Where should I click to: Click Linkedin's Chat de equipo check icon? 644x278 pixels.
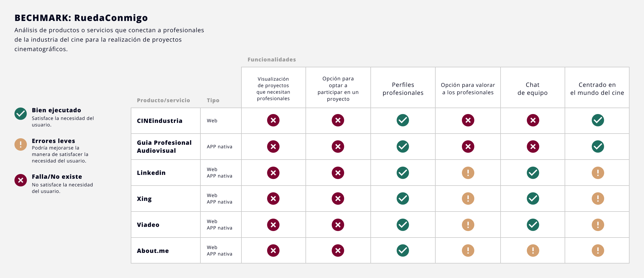(x=533, y=173)
